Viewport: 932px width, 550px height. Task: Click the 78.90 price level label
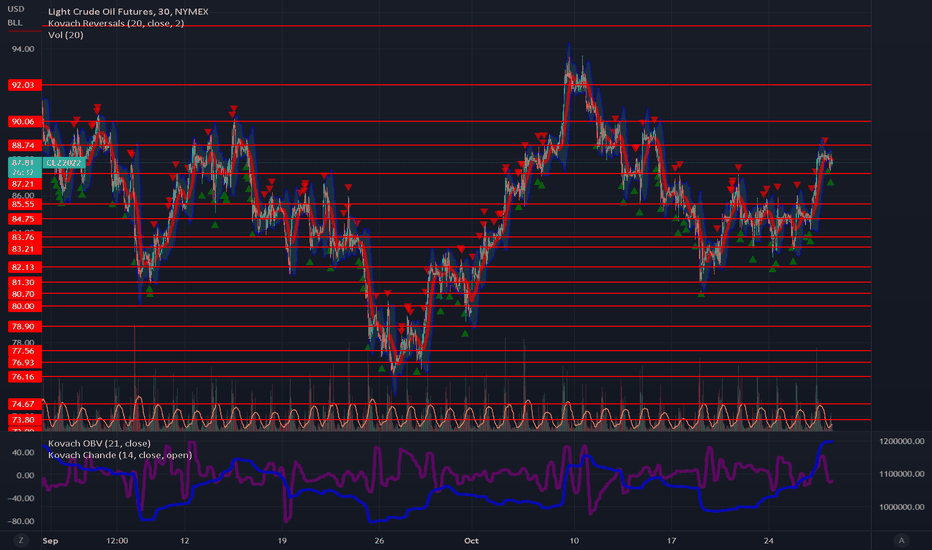[x=24, y=326]
